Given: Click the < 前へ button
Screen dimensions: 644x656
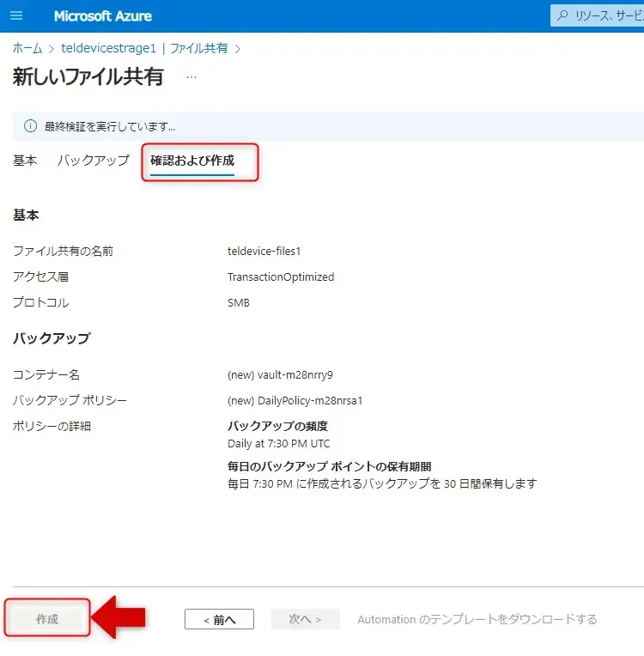Looking at the screenshot, I should coord(219,619).
